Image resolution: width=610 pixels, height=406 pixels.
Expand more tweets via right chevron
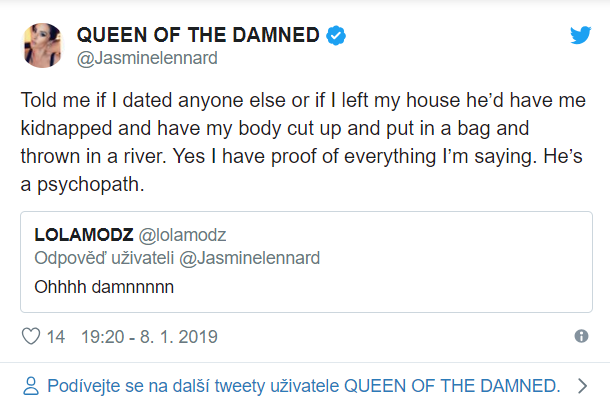(x=582, y=386)
